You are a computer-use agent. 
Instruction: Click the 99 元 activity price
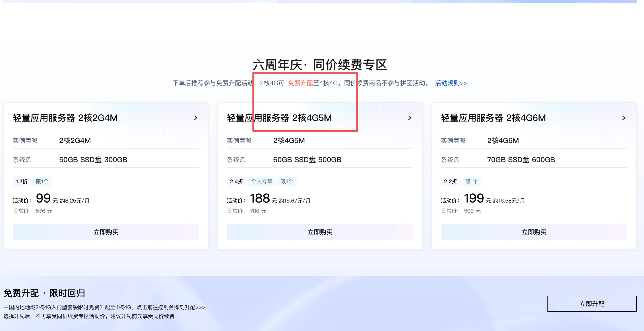pyautogui.click(x=47, y=199)
